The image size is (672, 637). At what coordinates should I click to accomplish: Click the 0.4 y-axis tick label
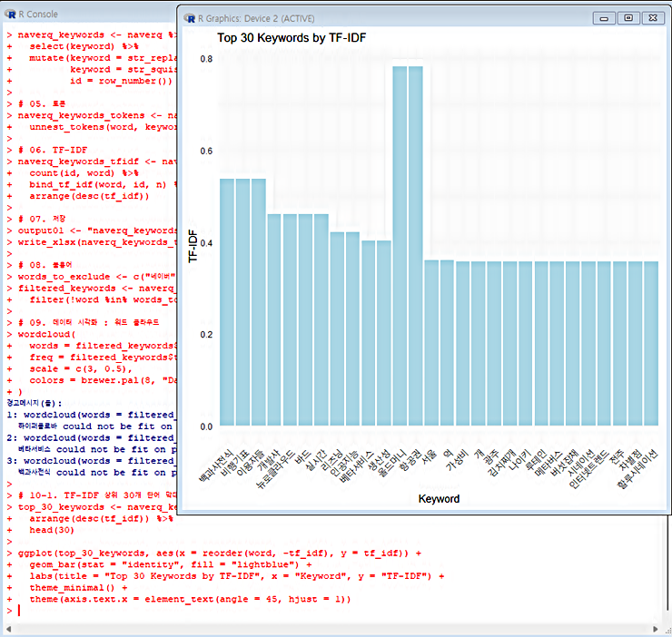pyautogui.click(x=206, y=243)
